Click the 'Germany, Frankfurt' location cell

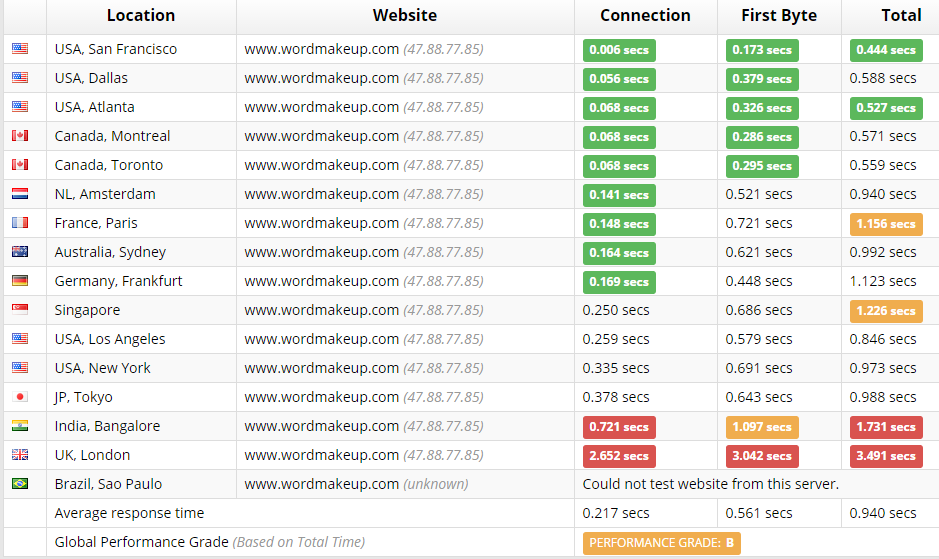[141, 281]
